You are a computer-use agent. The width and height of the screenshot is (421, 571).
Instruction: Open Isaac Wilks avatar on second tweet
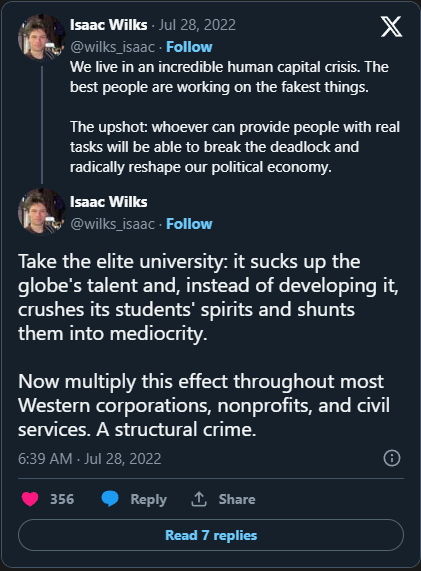tap(42, 211)
